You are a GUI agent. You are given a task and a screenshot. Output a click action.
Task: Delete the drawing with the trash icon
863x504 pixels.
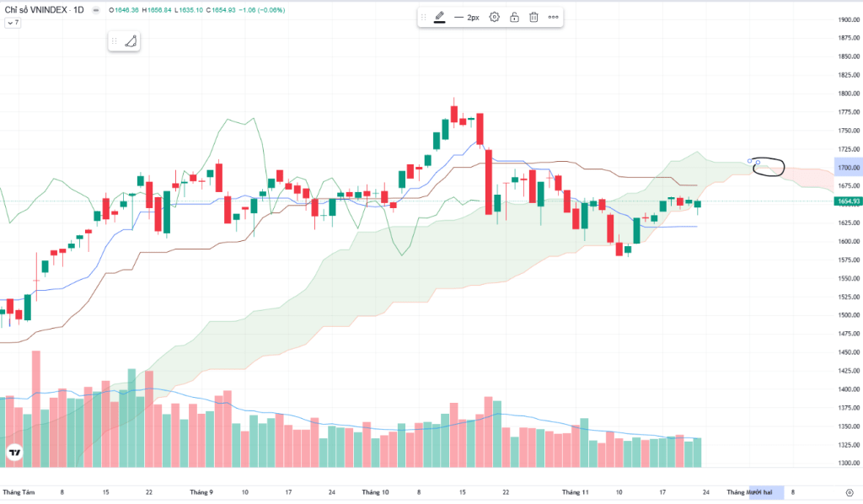[533, 17]
